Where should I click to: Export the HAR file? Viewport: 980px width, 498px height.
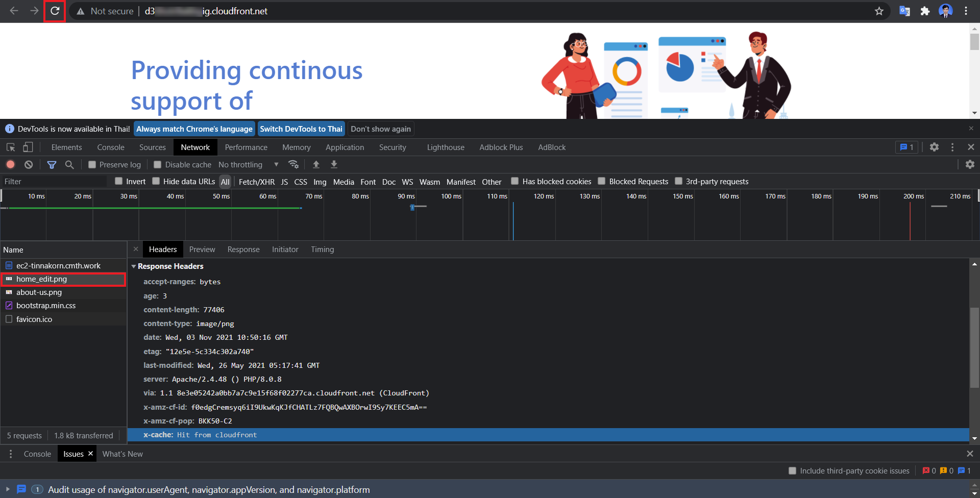334,164
